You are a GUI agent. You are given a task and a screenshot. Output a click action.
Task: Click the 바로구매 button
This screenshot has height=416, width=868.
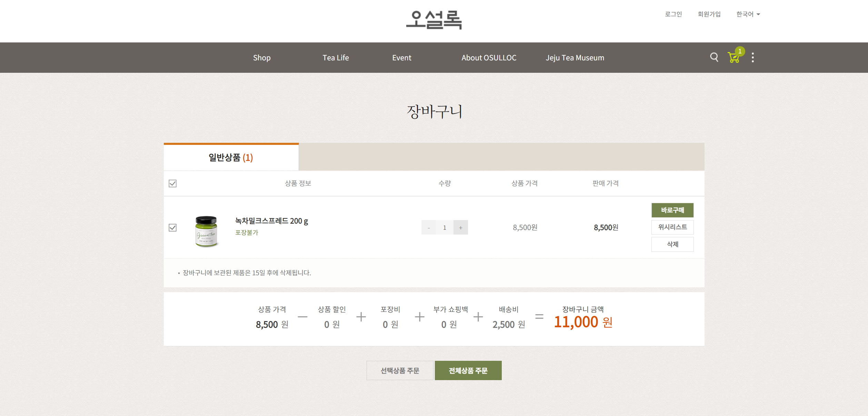(672, 210)
